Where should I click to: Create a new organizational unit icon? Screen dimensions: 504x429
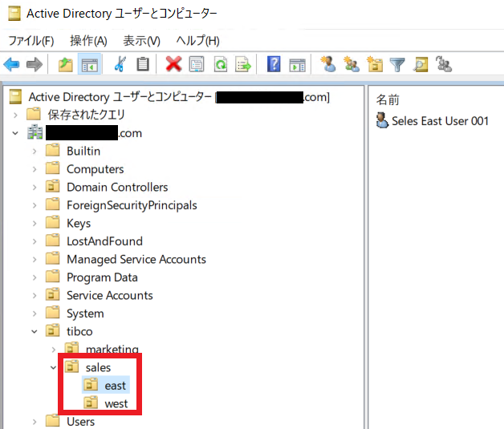(375, 63)
